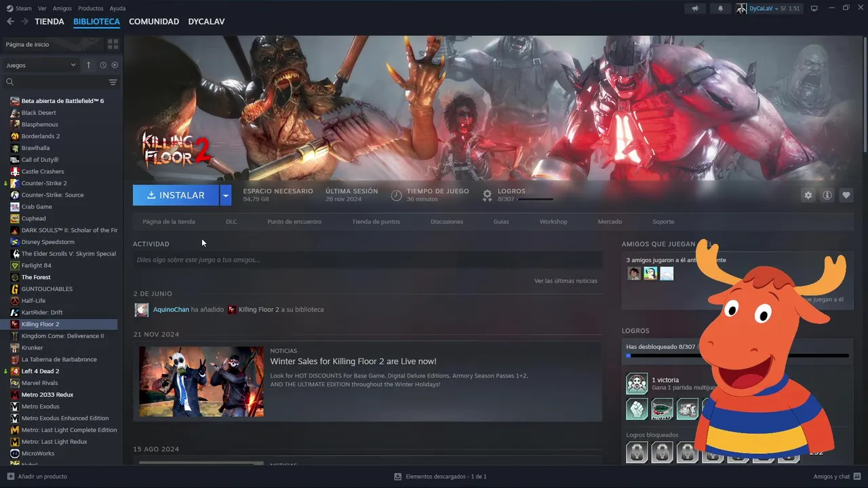Open the install options dropdown arrow
The image size is (868, 488).
(x=226, y=195)
